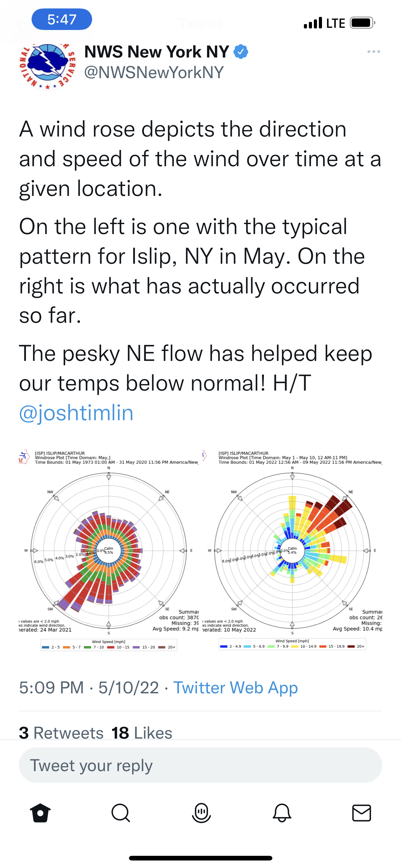Screen dimensions: 401x868
Task: Tap the blue verified badge
Action: tap(241, 52)
